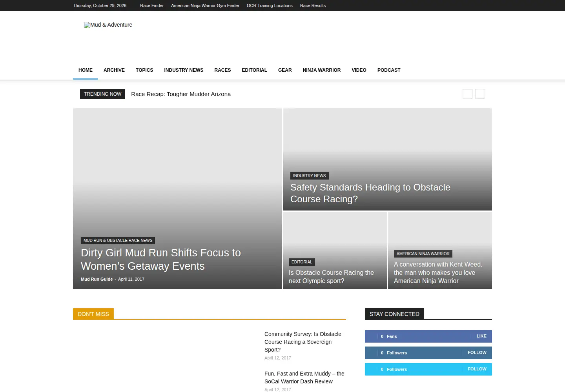Click the next trending arrow button
The width and height of the screenshot is (565, 392).
[480, 94]
